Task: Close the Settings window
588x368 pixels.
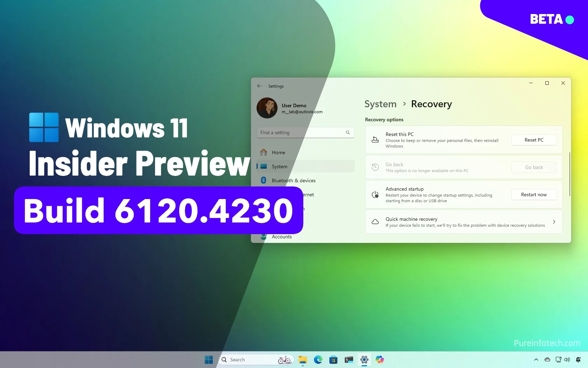Action: click(x=563, y=83)
